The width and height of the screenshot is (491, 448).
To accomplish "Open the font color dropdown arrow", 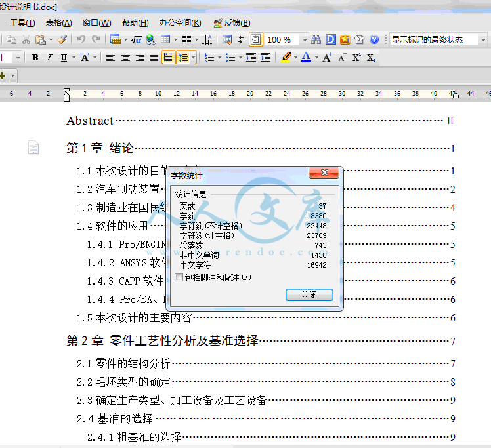I will pyautogui.click(x=316, y=58).
